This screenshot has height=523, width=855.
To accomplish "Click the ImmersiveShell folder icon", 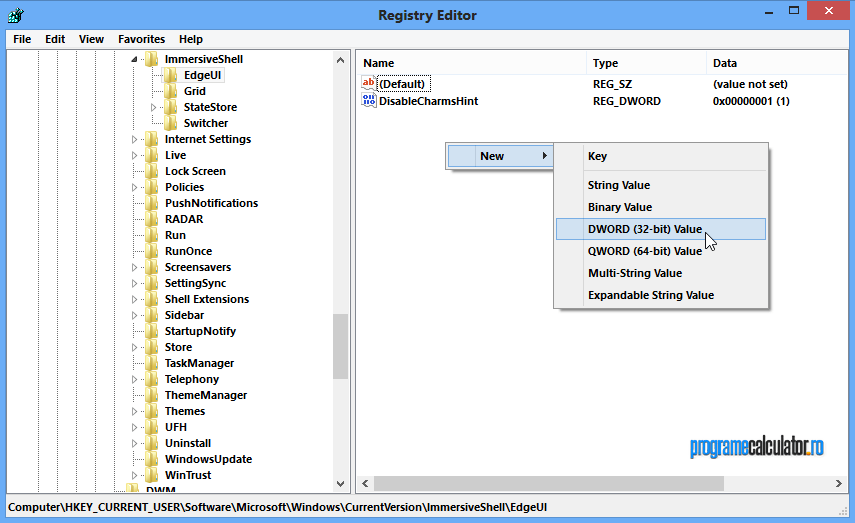I will [x=152, y=59].
